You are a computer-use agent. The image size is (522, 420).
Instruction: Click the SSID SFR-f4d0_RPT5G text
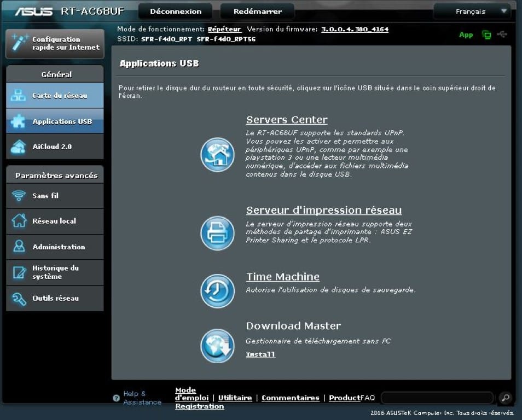pyautogui.click(x=226, y=39)
